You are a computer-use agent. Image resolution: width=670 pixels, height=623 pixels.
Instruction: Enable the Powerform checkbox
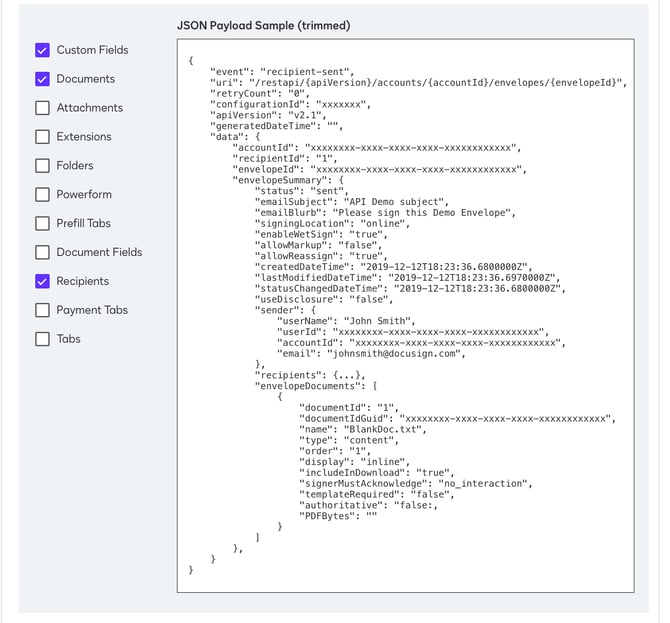click(x=42, y=195)
